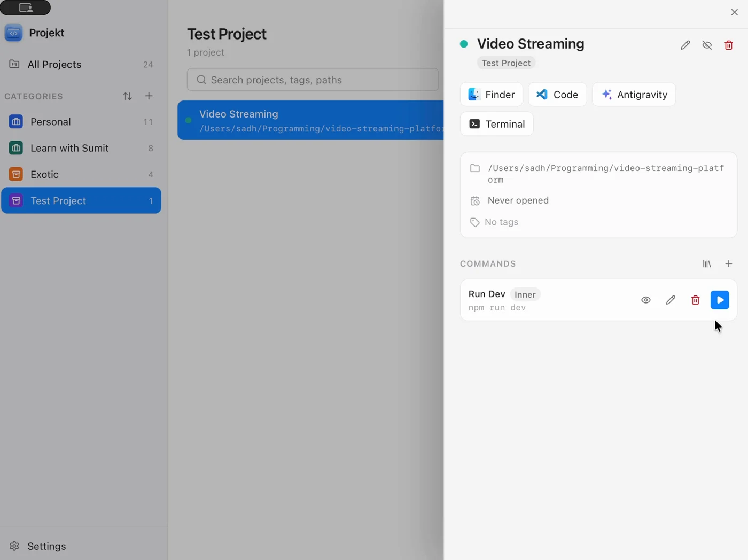
Task: Open project in VS Code
Action: click(557, 95)
